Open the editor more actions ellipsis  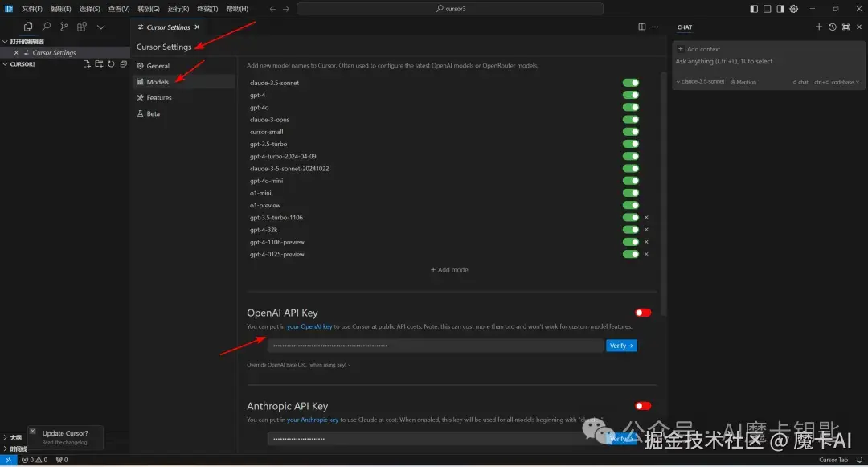point(656,27)
